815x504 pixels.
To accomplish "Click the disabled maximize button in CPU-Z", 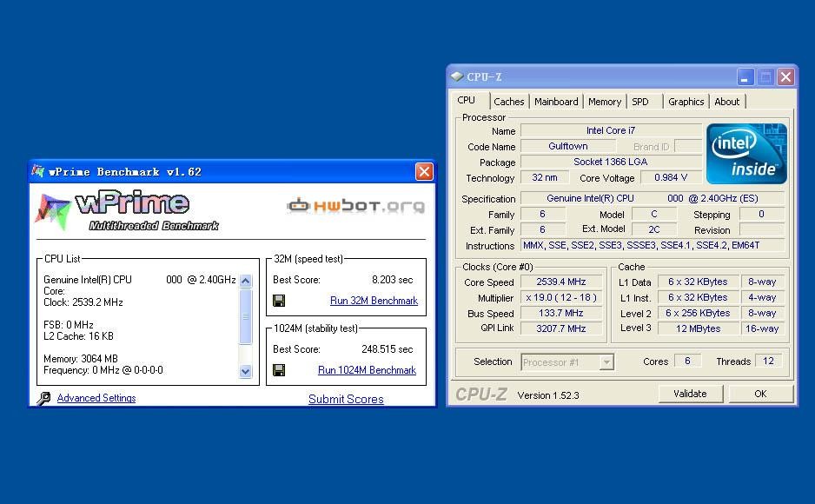I will click(x=765, y=76).
